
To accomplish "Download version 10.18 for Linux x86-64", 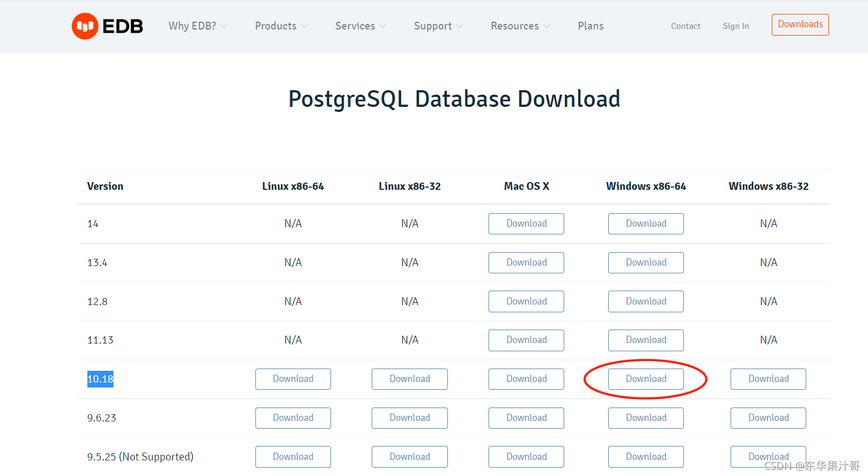I will [293, 379].
